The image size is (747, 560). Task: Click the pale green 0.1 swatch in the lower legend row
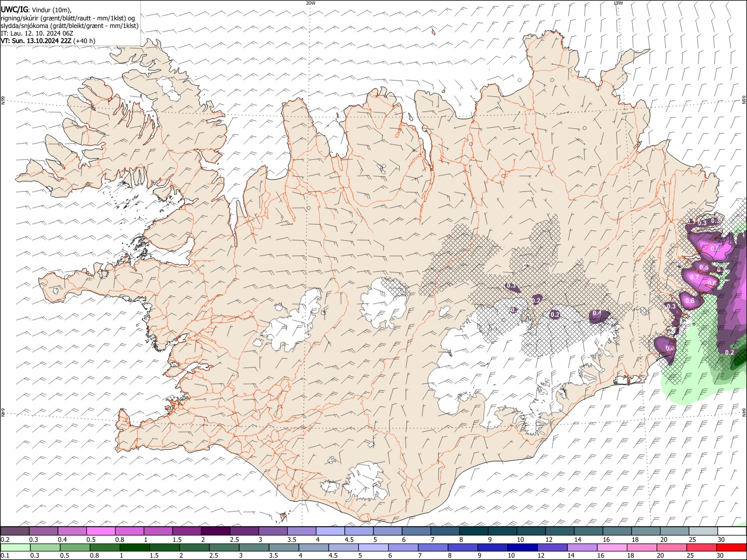pyautogui.click(x=15, y=547)
